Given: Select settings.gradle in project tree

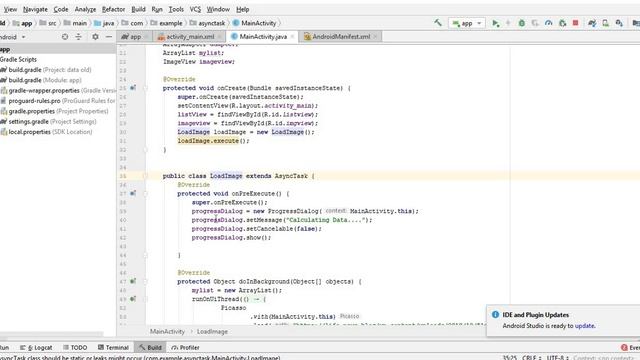Looking at the screenshot, I should tap(48, 122).
